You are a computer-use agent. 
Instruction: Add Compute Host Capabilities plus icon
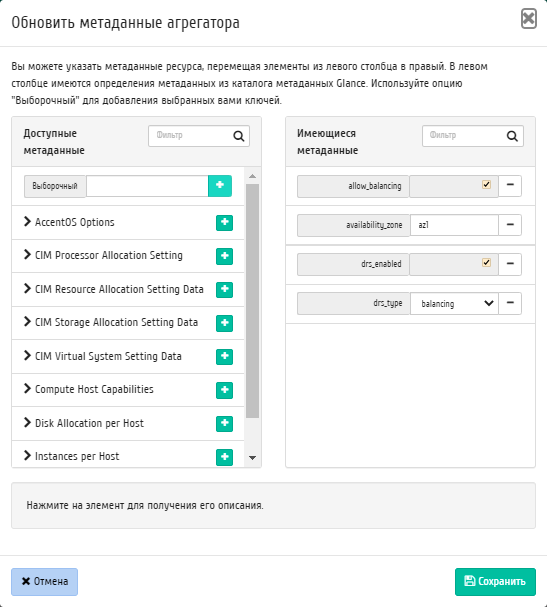coord(224,390)
